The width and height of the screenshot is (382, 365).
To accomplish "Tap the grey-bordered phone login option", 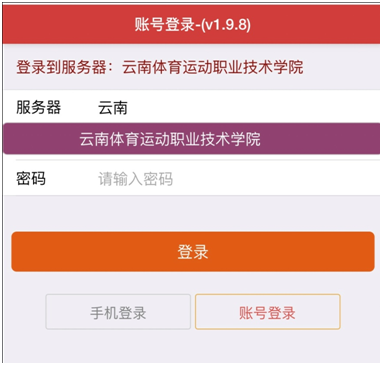I will click(118, 312).
